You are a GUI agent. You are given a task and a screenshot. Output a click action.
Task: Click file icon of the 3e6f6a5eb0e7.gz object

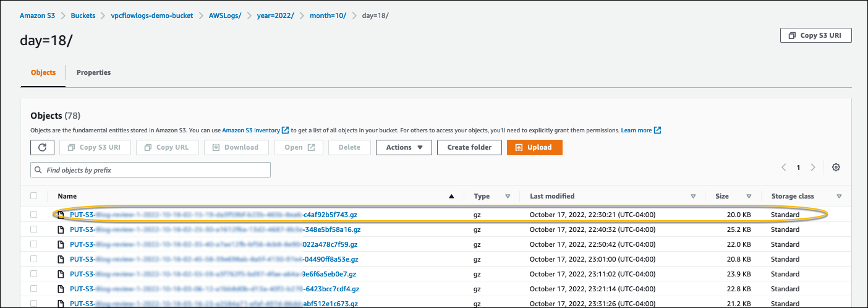click(x=61, y=275)
